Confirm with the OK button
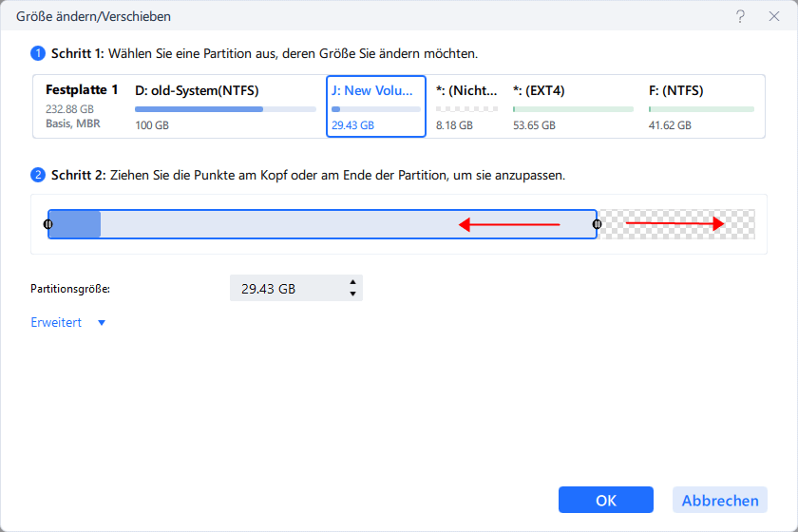The width and height of the screenshot is (798, 532). click(x=606, y=500)
